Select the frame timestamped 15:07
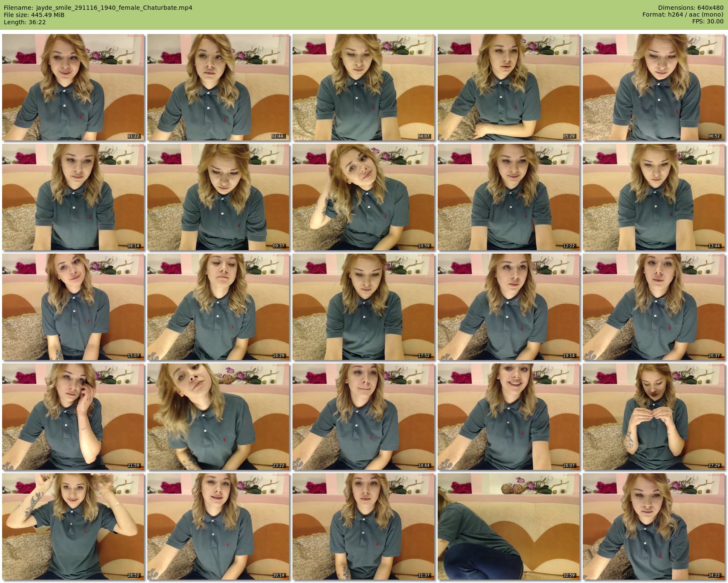The image size is (728, 583). tap(73, 307)
